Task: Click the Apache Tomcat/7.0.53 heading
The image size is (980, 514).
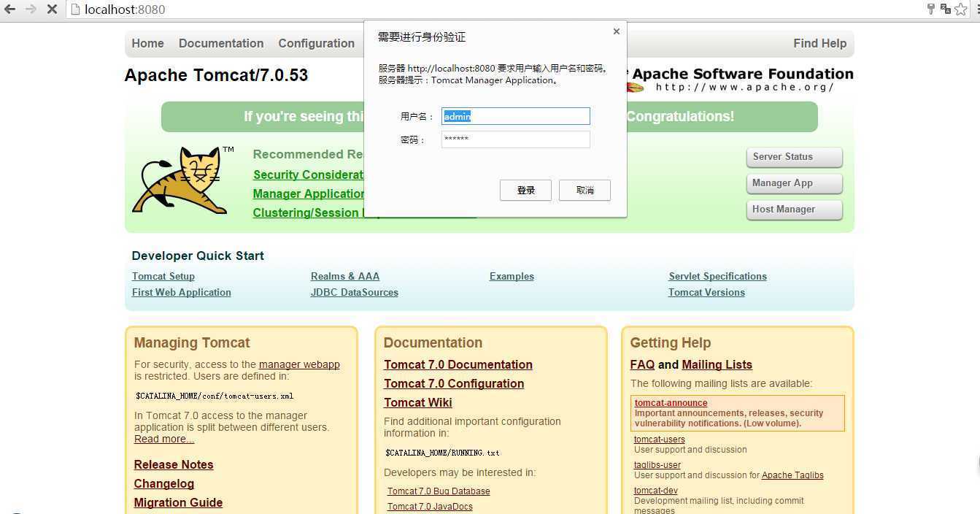Action: pyautogui.click(x=216, y=75)
